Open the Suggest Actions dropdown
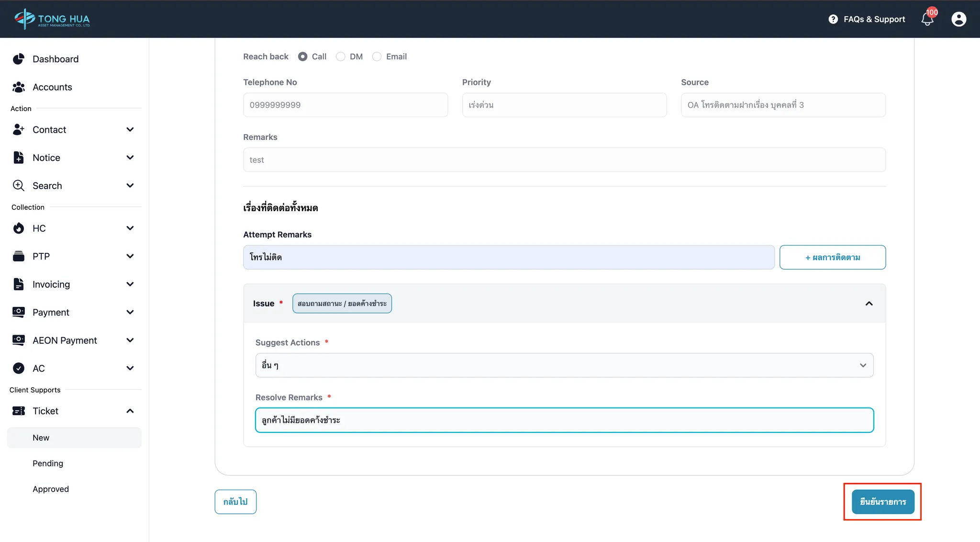980x542 pixels. [x=564, y=365]
